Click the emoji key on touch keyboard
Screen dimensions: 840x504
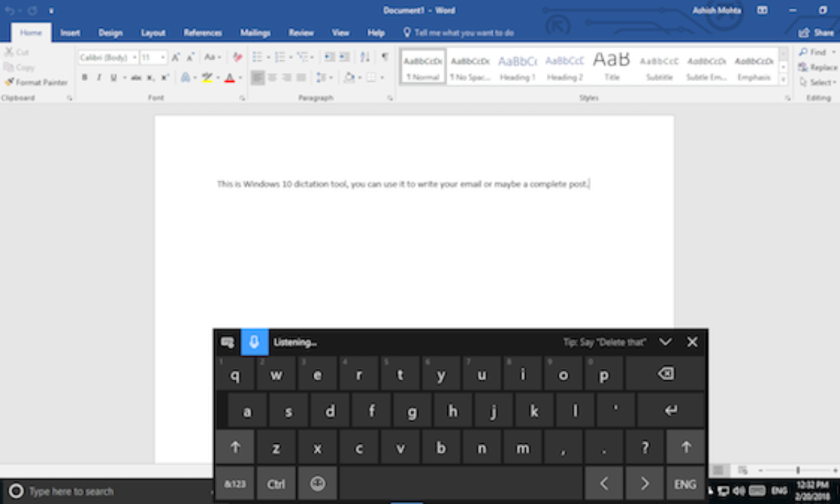click(318, 484)
